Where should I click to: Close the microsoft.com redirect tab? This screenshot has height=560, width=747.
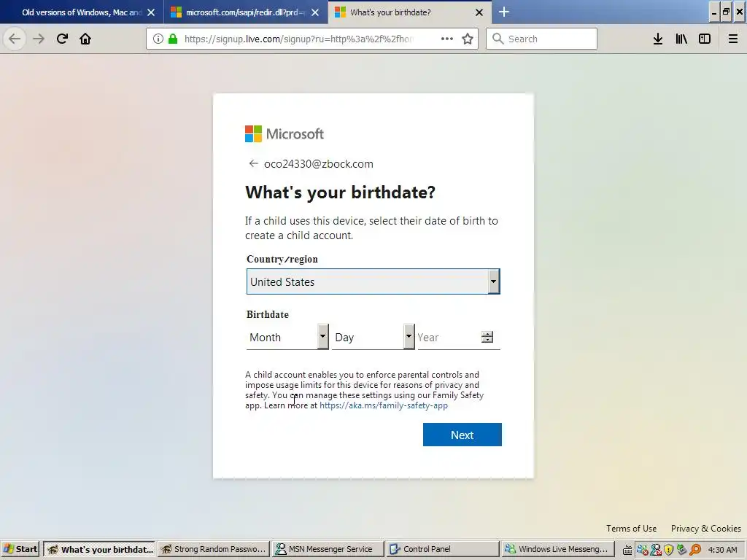pos(315,12)
